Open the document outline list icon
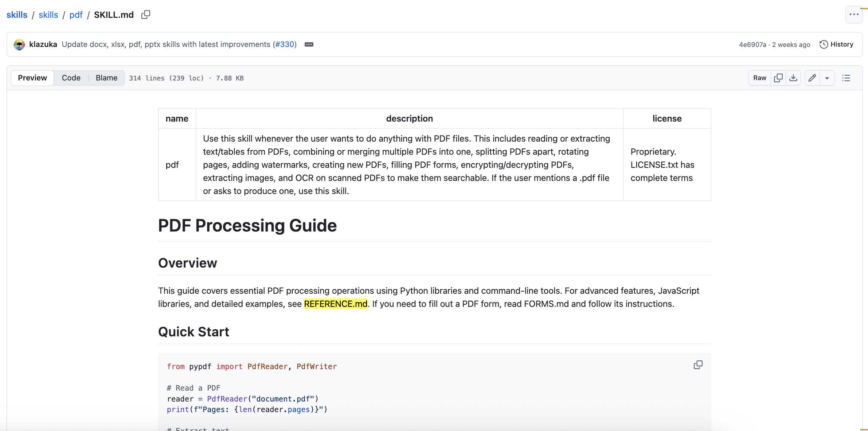This screenshot has height=431, width=868. pyautogui.click(x=846, y=78)
